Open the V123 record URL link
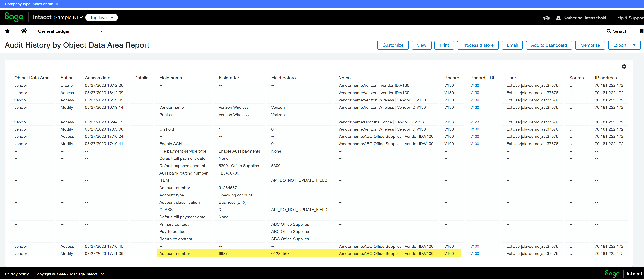This screenshot has width=644, height=279. click(x=475, y=122)
